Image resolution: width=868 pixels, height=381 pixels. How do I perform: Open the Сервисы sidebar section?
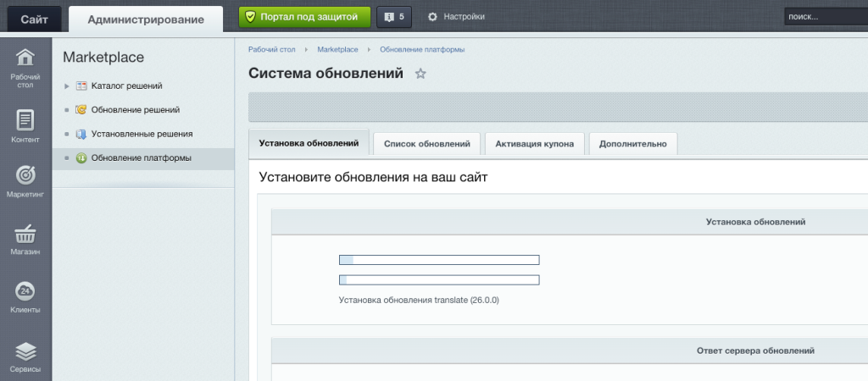click(25, 356)
